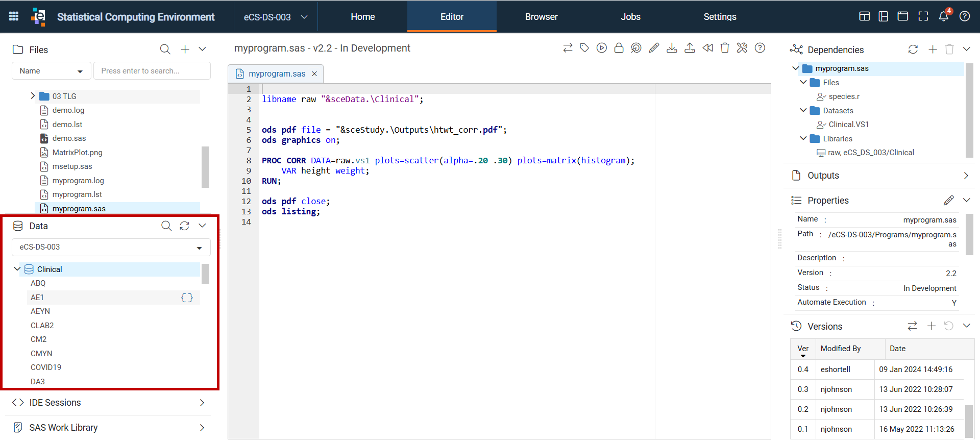Search the Data panel with magnifier
980x444 pixels.
(166, 226)
